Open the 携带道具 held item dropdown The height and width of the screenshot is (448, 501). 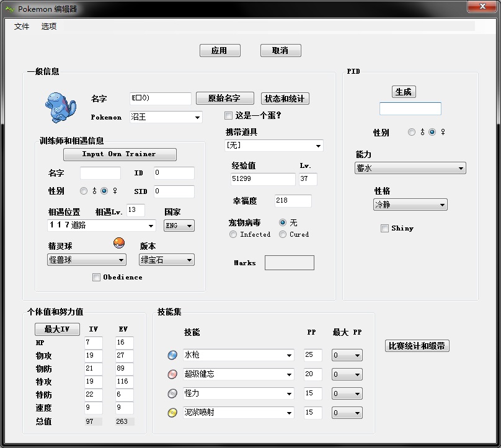point(274,146)
